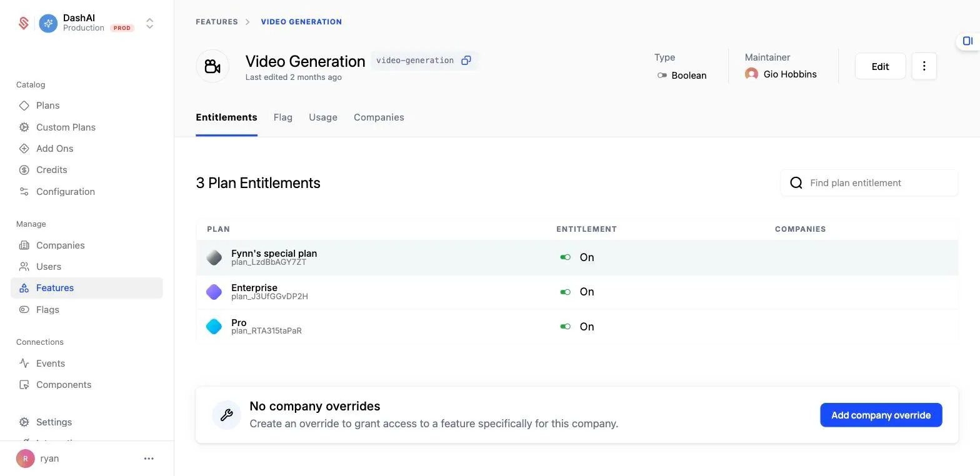The height and width of the screenshot is (476, 980).
Task: Toggle Fynn's special plan entitlement switch
Action: coord(565,257)
